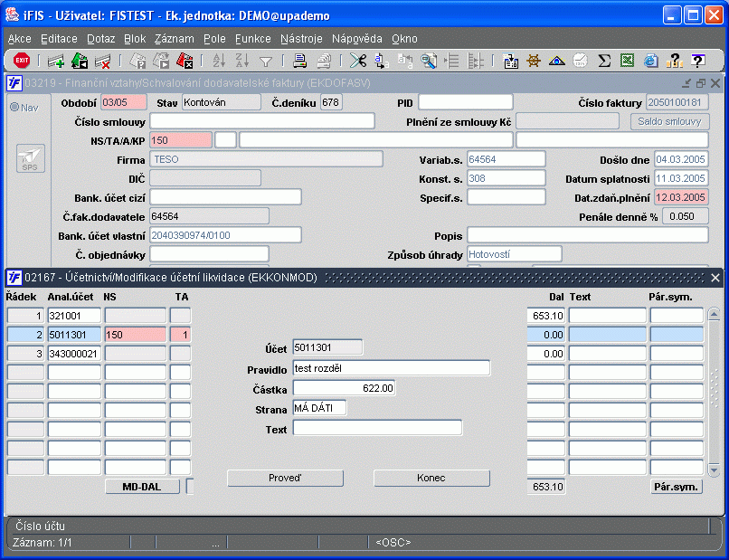Screen dimensions: 729x560
Task: Click the ship's wheel icon in toolbar
Action: pos(534,61)
